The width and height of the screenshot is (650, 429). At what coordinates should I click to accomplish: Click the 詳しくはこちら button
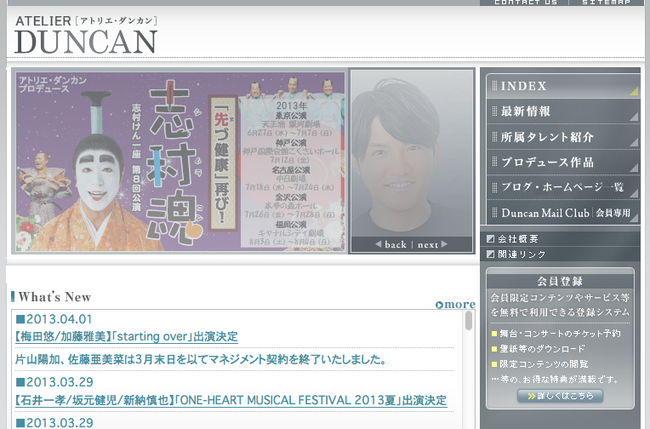tap(560, 396)
